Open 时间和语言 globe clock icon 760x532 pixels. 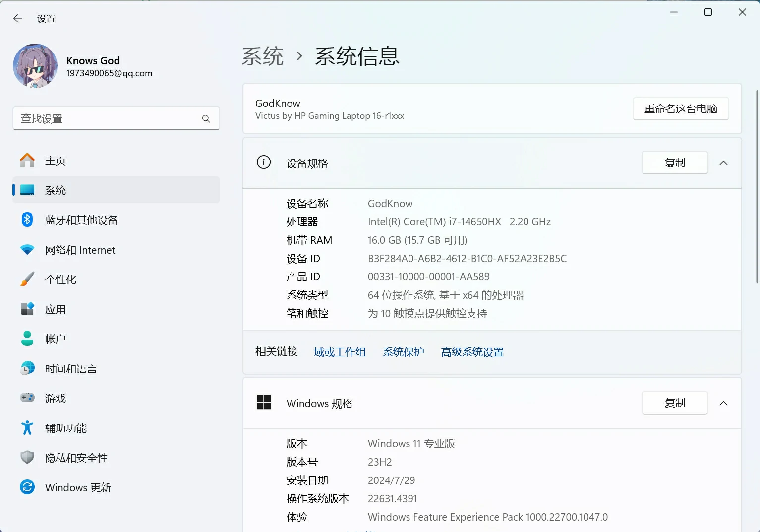[27, 368]
